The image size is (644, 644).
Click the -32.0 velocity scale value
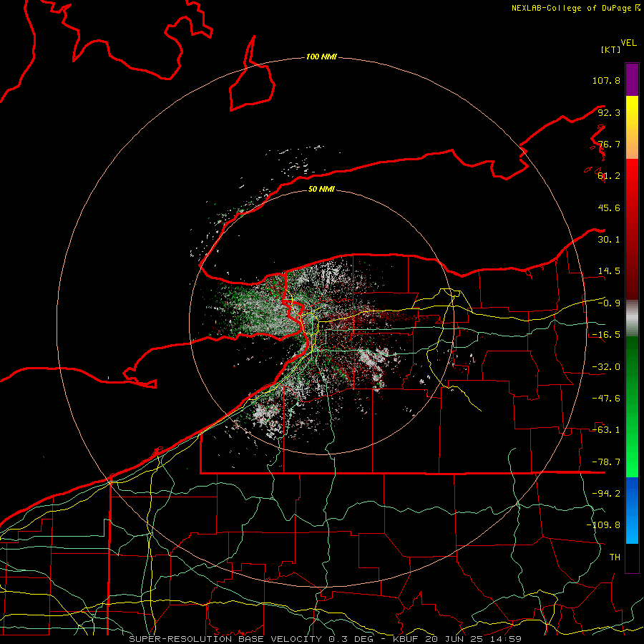pos(606,367)
